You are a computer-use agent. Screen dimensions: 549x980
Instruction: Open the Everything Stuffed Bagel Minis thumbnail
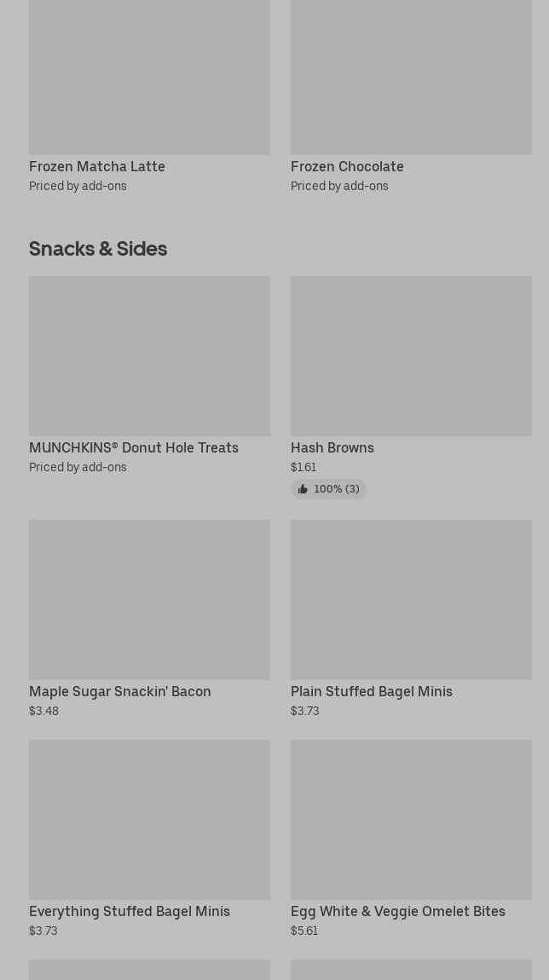click(x=149, y=819)
